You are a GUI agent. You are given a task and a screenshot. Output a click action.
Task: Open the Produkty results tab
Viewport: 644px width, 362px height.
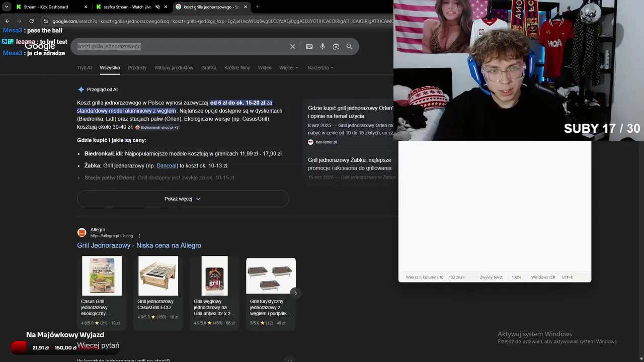[x=137, y=68]
